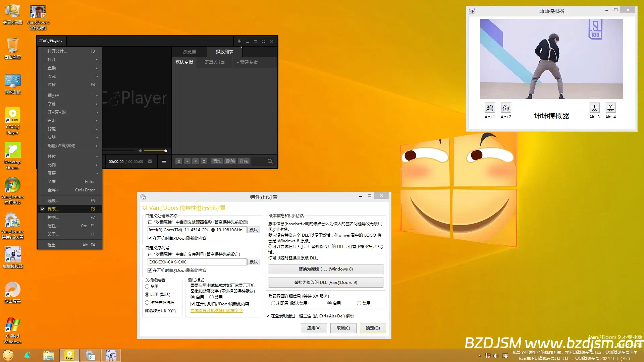Toggle playlist panel with hamburger icon
Image resolution: width=644 pixels, height=362 pixels.
click(x=164, y=161)
